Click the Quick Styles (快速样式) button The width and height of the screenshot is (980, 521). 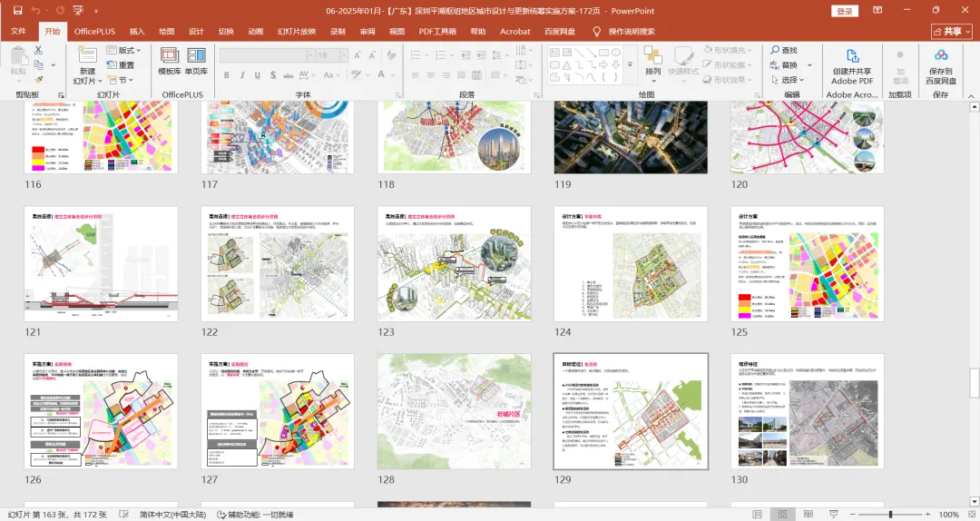coord(683,62)
